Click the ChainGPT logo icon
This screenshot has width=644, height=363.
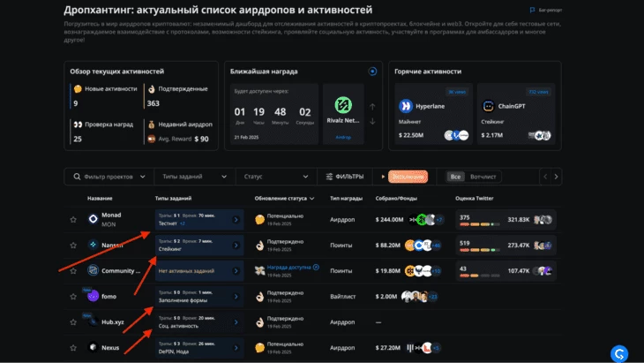(488, 106)
